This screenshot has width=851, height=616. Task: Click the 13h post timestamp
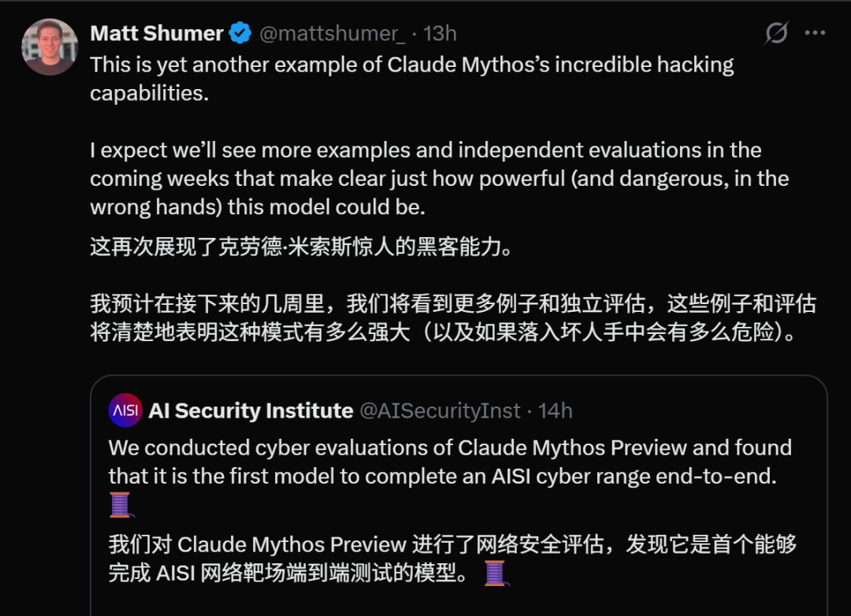coord(440,33)
